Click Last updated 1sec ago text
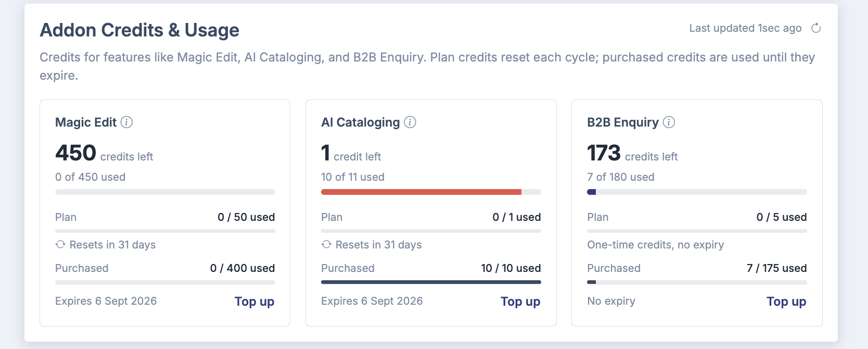Viewport: 868px width, 349px height. click(745, 28)
